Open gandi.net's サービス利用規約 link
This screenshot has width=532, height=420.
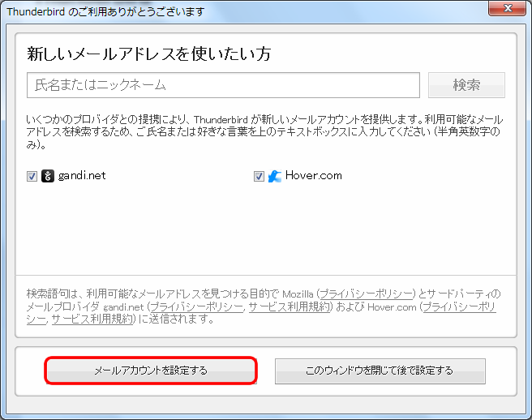coord(290,306)
